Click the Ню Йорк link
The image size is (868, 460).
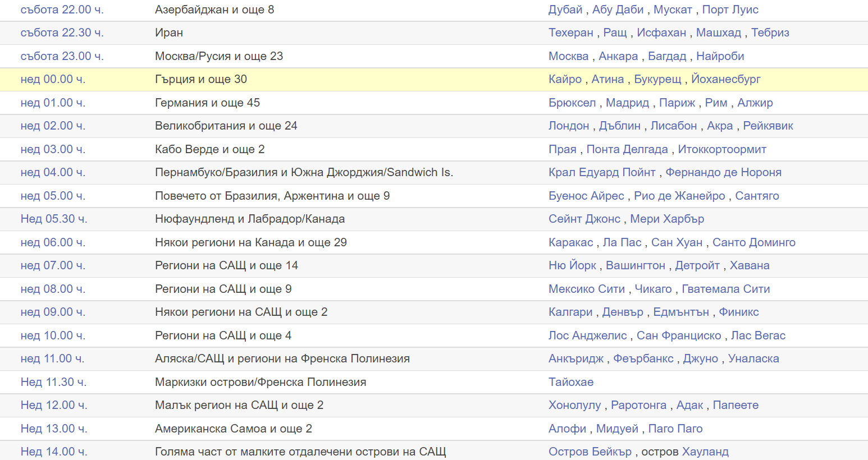click(572, 265)
